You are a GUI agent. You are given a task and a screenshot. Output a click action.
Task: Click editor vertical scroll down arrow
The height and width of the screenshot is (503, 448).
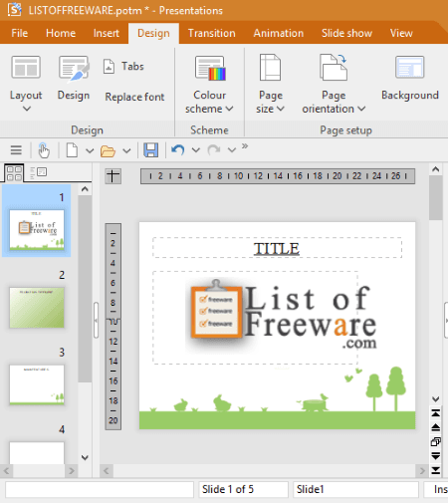click(x=436, y=398)
